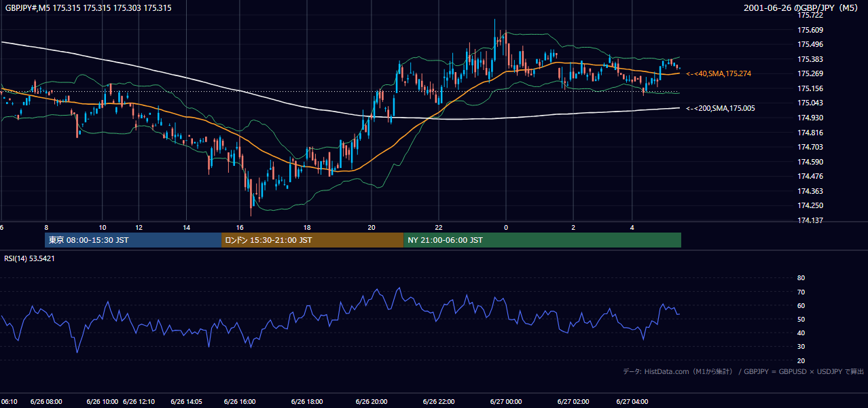Click price axis label 175.496
The image size is (868, 408).
click(810, 44)
